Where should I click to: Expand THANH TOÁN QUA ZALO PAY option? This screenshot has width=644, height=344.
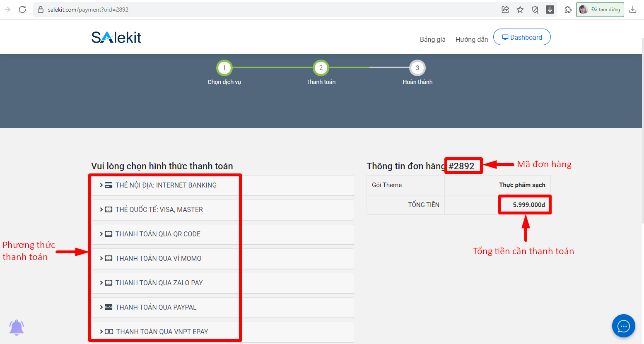[x=222, y=283]
